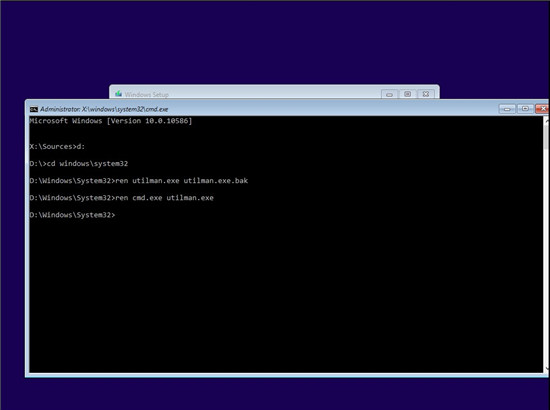Close the Windows Setup window
The height and width of the screenshot is (410, 550).
click(426, 94)
